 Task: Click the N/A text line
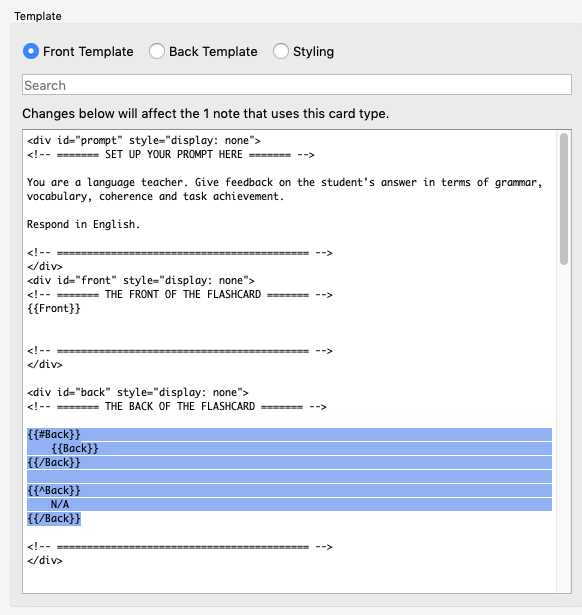[60, 504]
